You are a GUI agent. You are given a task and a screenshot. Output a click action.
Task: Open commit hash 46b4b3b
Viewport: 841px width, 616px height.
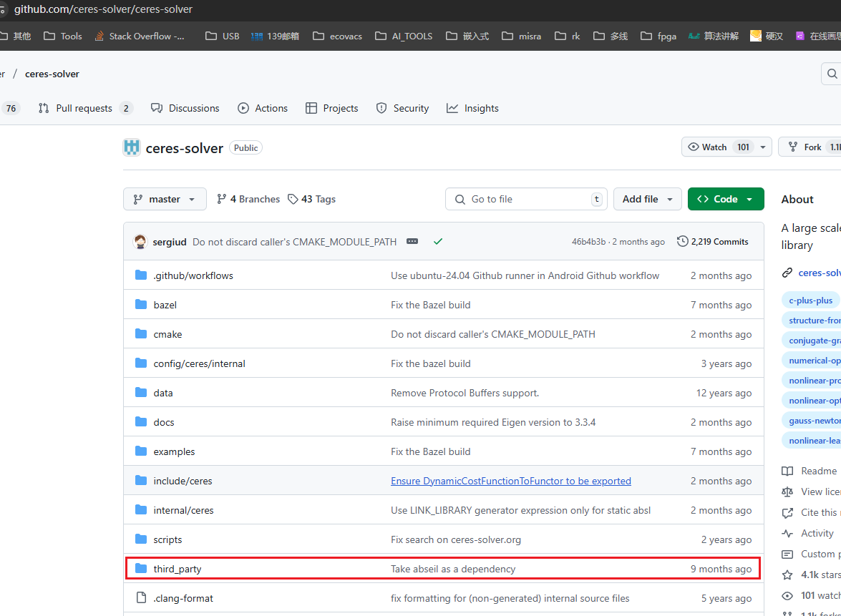[x=588, y=242]
